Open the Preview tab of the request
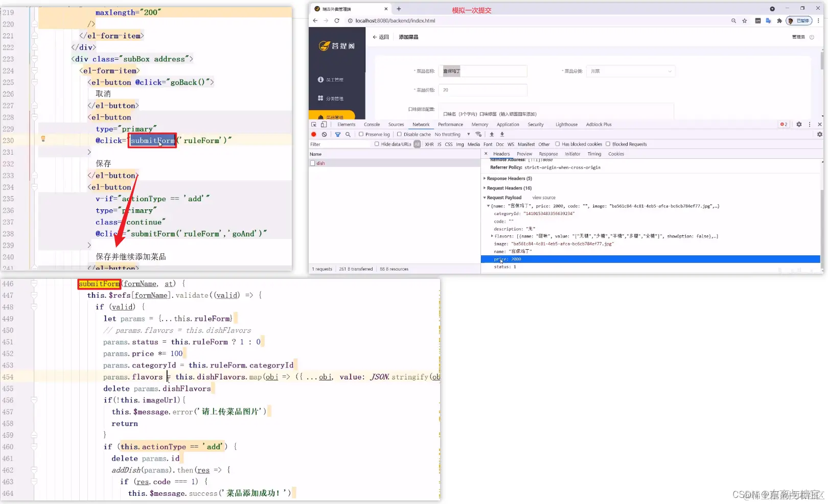This screenshot has height=504, width=828. (x=524, y=154)
